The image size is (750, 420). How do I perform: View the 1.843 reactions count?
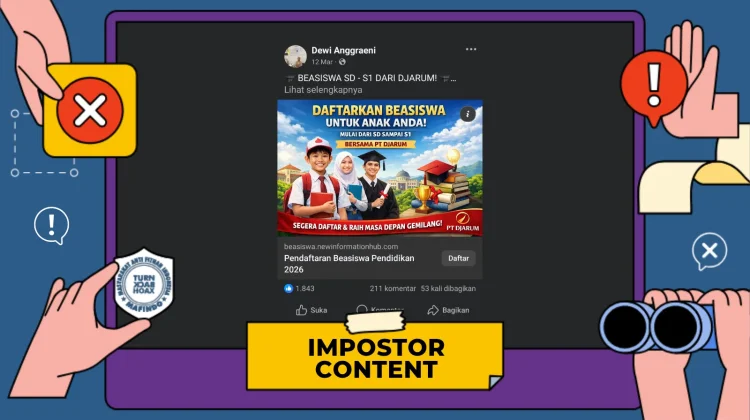coord(305,288)
